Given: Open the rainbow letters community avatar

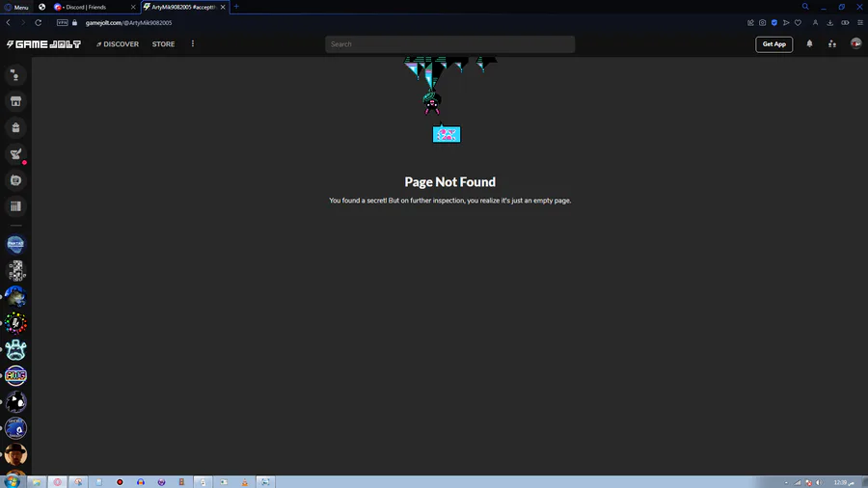Looking at the screenshot, I should (15, 376).
